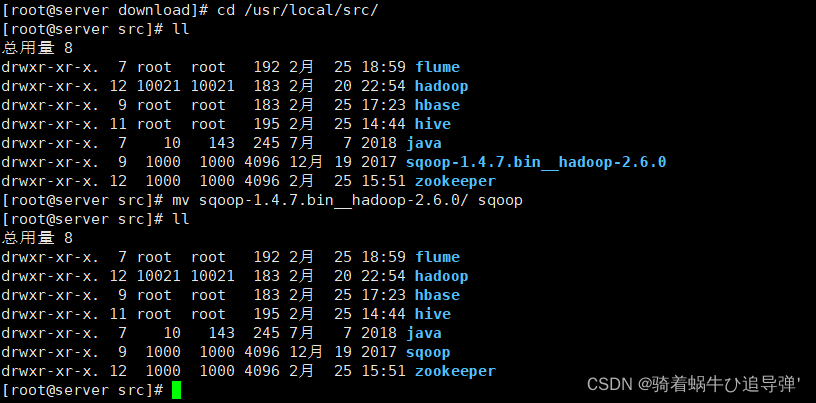
Task: Click the cd /usr/local/src/ command
Action: point(297,10)
